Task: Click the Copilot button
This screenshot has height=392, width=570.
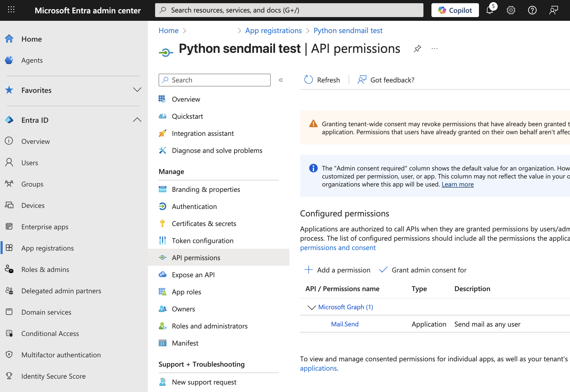Action: [455, 10]
